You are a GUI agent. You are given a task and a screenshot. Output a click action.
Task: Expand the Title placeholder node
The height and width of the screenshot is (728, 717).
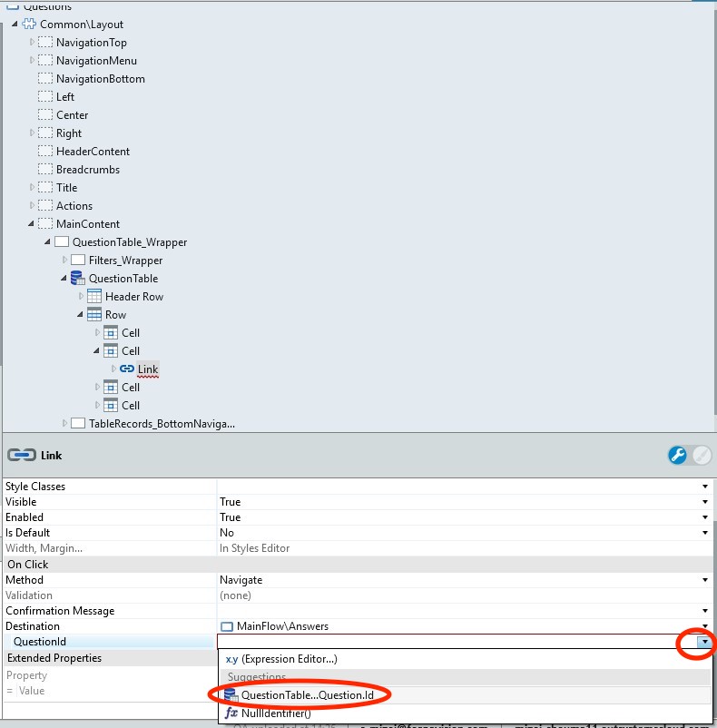point(32,187)
